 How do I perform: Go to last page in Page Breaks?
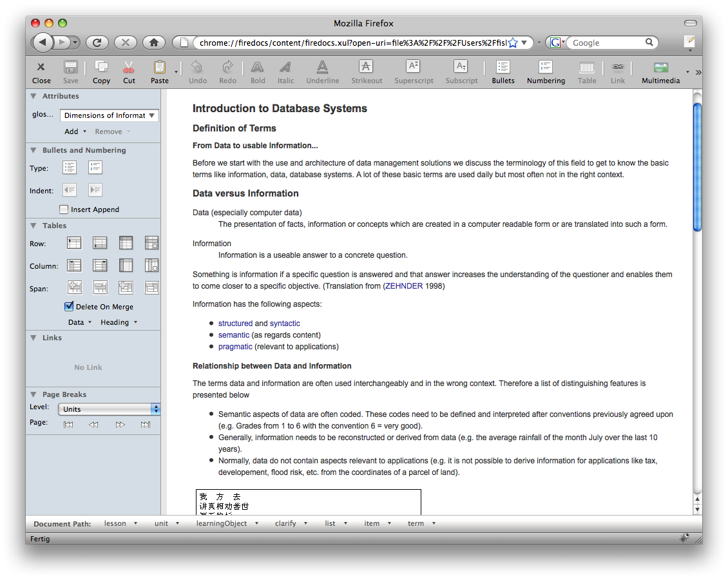(146, 425)
